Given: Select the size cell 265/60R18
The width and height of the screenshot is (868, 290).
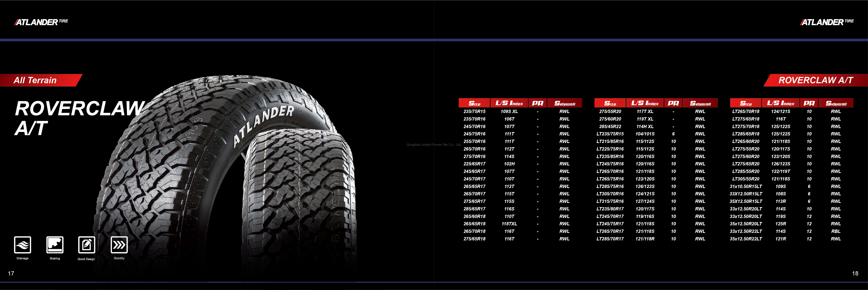Looking at the screenshot, I should pyautogui.click(x=475, y=216).
